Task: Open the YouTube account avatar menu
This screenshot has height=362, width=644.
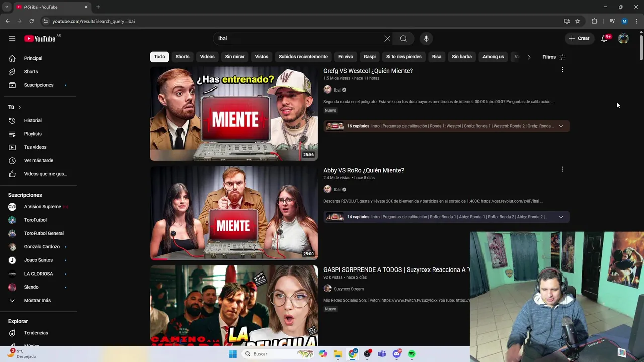Action: pos(623,38)
